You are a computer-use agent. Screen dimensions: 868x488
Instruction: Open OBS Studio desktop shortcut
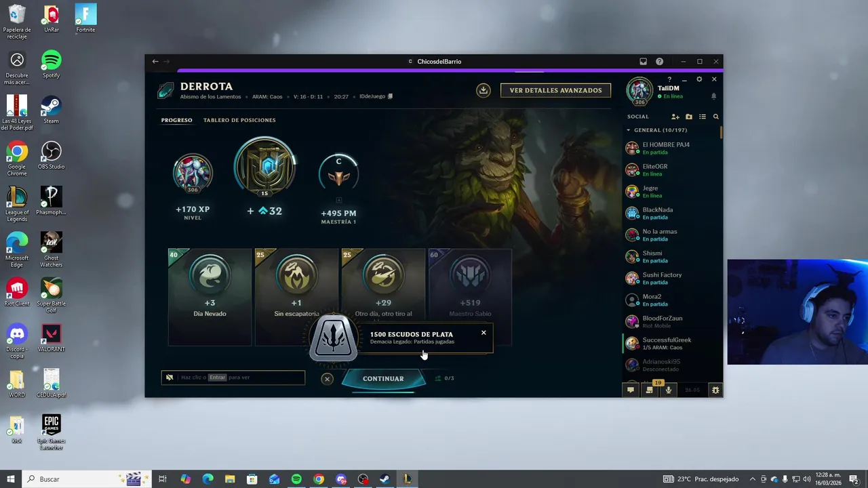click(x=52, y=156)
